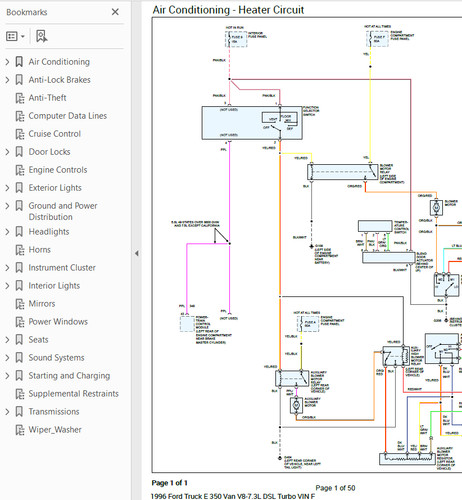The width and height of the screenshot is (462, 500).
Task: Click the Door Locks bookmark icon
Action: (19, 152)
